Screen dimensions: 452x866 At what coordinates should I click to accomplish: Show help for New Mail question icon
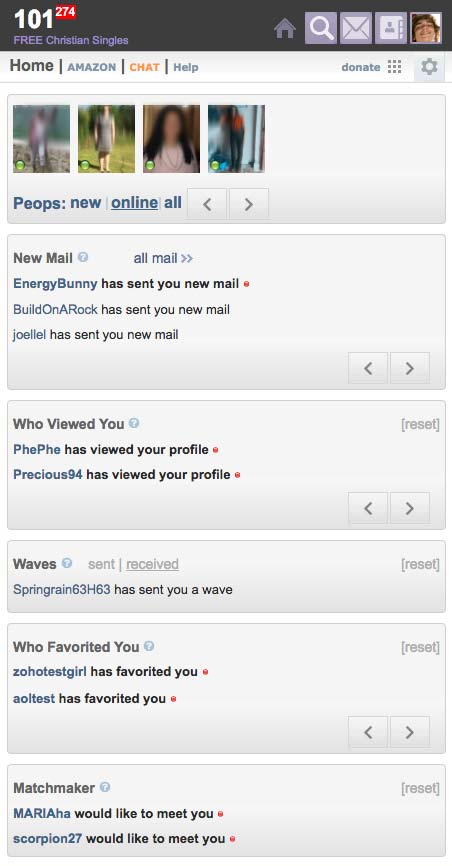[x=83, y=257]
